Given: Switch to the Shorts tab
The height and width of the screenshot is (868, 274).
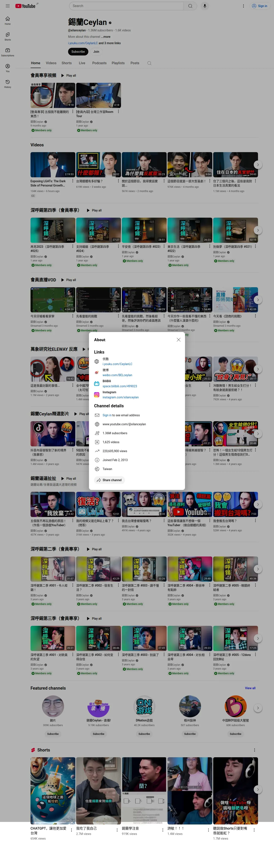Looking at the screenshot, I should pos(66,63).
